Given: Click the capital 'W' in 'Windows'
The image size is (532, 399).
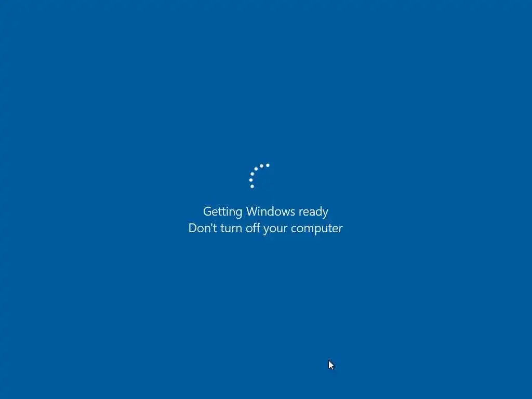Looking at the screenshot, I should pyautogui.click(x=253, y=211).
